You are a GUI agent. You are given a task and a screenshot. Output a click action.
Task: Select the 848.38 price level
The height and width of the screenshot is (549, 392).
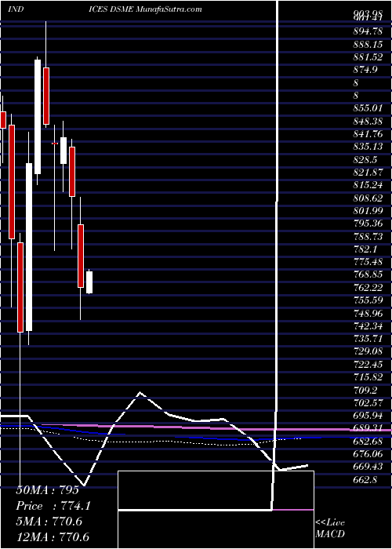click(368, 122)
